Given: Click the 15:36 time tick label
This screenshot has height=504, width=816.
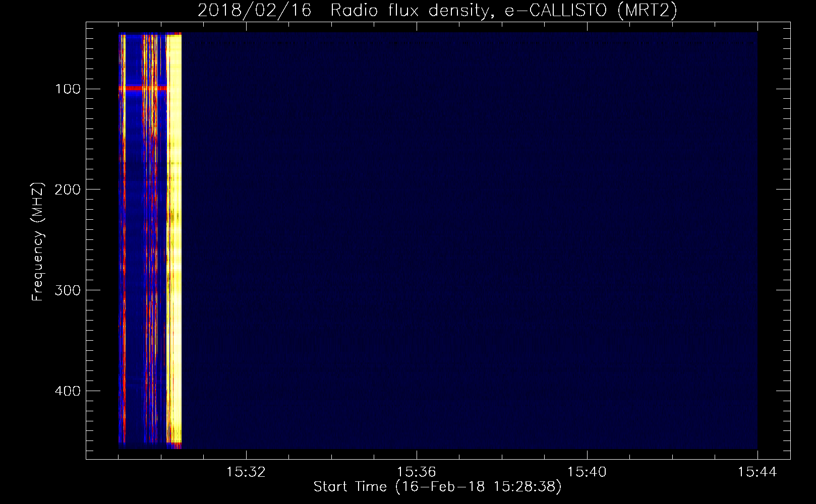Looking at the screenshot, I should 417,472.
